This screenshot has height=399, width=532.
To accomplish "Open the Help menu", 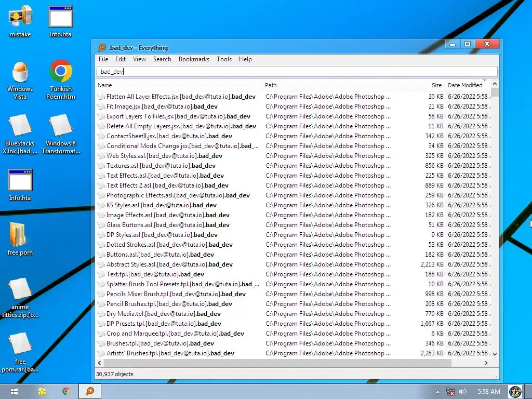I will pyautogui.click(x=245, y=59).
